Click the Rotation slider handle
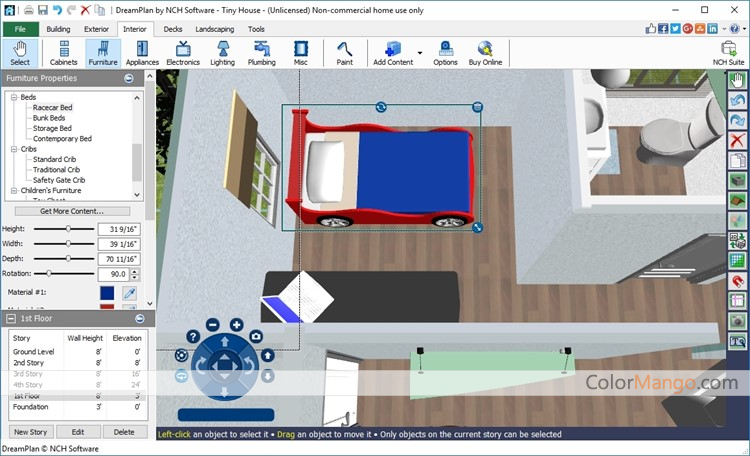 click(49, 274)
